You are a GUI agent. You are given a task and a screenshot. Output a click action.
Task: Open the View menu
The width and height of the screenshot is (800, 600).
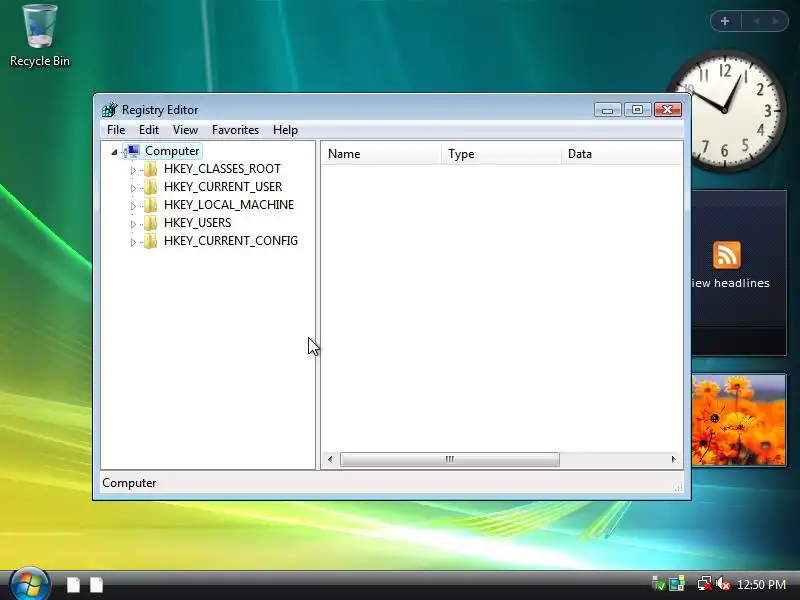(185, 130)
